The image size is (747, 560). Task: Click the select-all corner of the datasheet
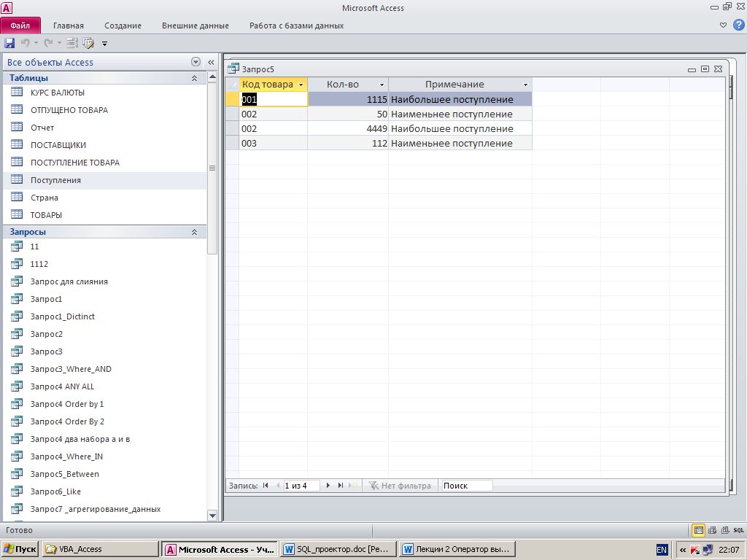[232, 85]
